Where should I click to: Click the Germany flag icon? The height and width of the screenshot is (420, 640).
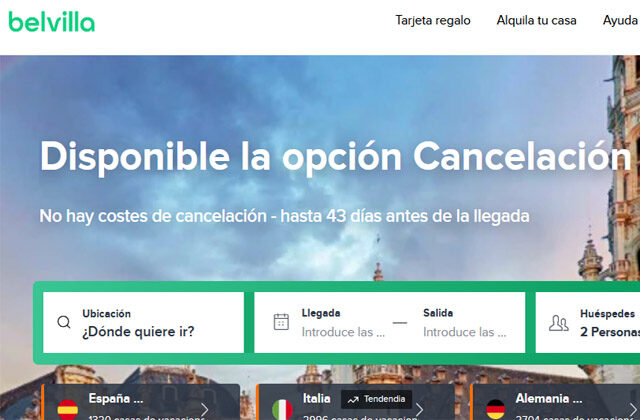tap(495, 408)
